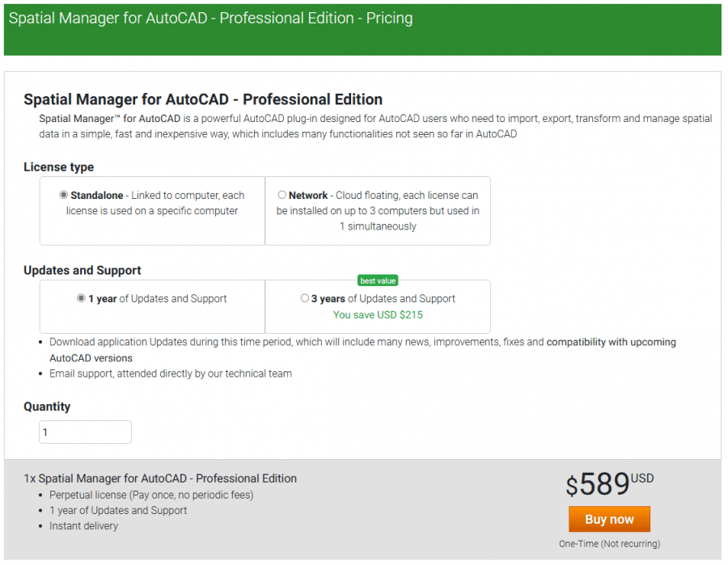The image size is (728, 565).
Task: Click the 'Instant delivery' bullet item
Action: pos(84,525)
